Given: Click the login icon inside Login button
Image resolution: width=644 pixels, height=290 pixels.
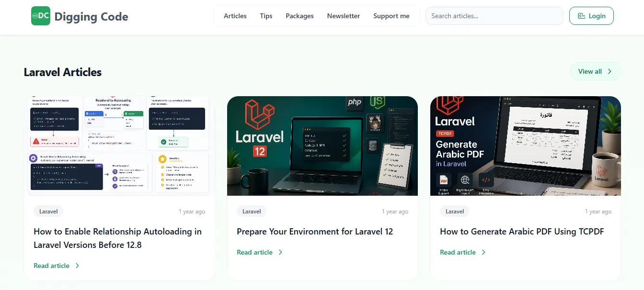Looking at the screenshot, I should [581, 16].
